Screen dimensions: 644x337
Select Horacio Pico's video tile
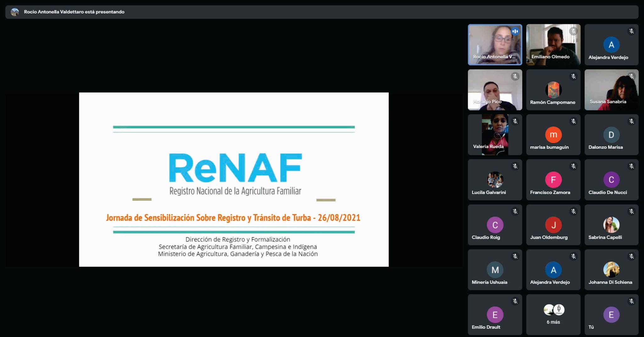495,90
